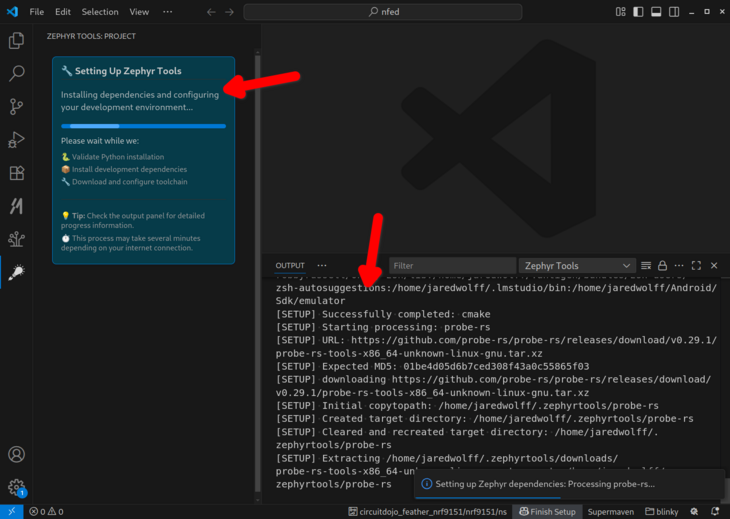Open the Manage gear icon

[16, 487]
